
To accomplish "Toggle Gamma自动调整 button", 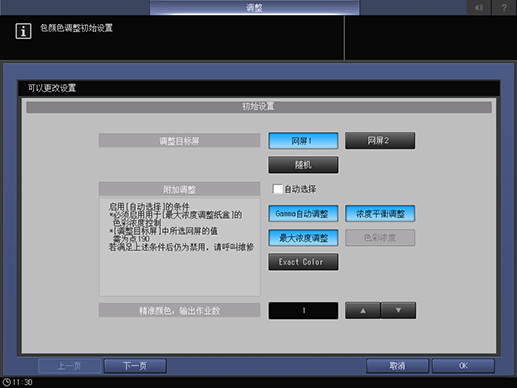I will 303,213.
